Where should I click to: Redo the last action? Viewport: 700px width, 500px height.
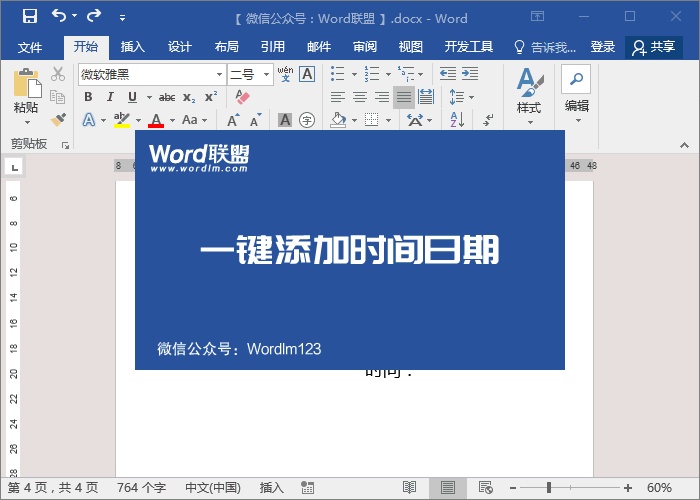[94, 16]
